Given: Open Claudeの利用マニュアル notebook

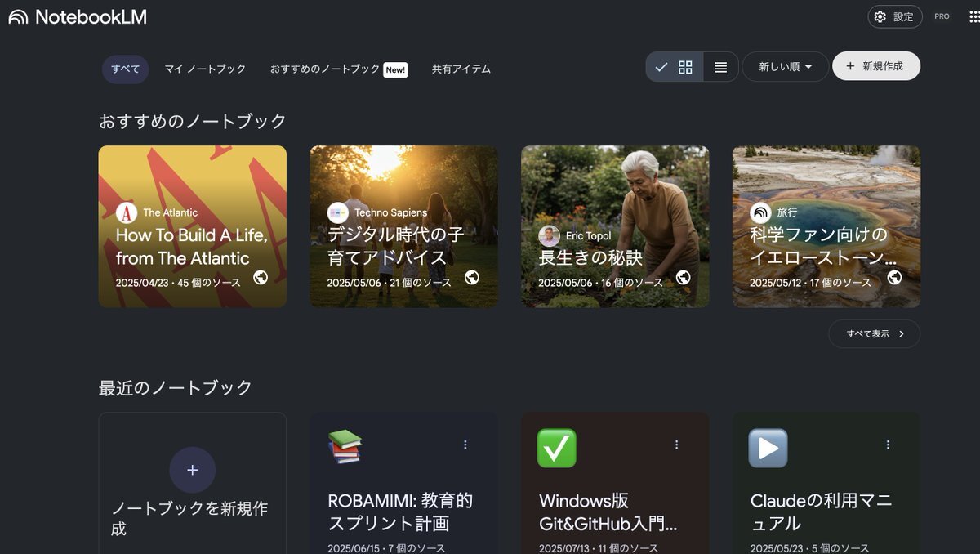Looking at the screenshot, I should (x=826, y=483).
